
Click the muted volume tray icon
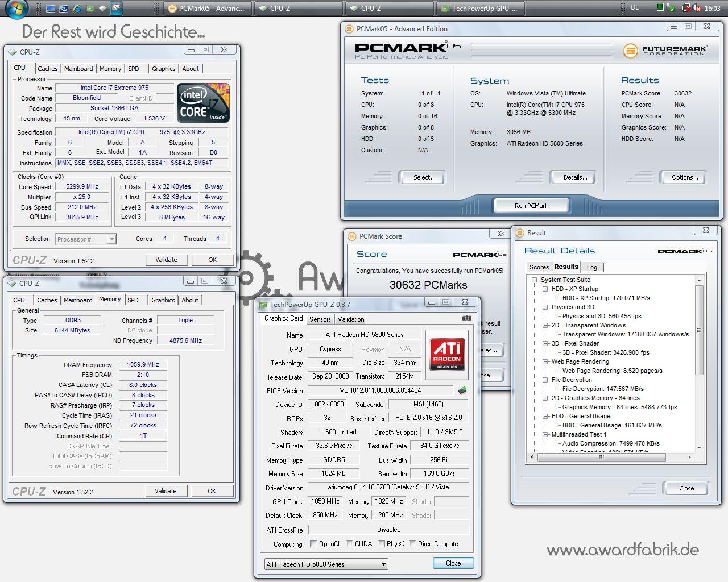pyautogui.click(x=697, y=9)
